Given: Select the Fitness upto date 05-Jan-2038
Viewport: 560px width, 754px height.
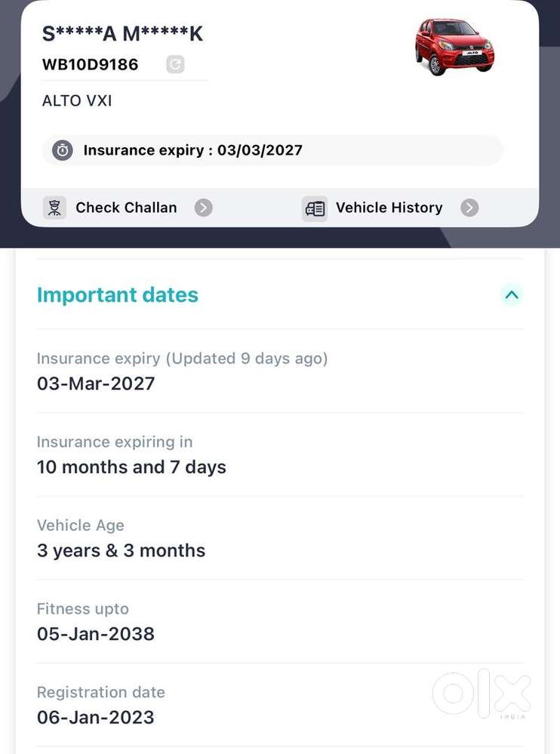Looking at the screenshot, I should click(x=96, y=634).
